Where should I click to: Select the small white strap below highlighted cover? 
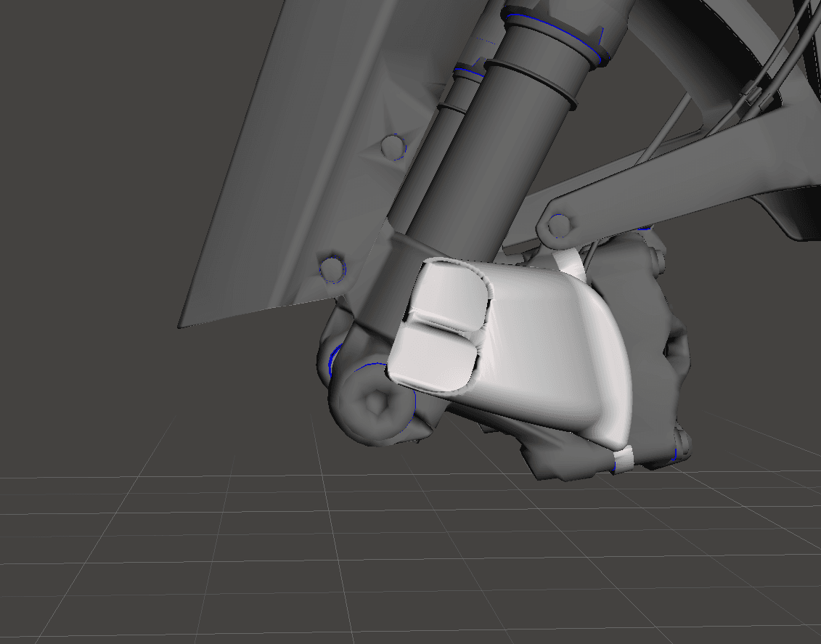[623, 461]
